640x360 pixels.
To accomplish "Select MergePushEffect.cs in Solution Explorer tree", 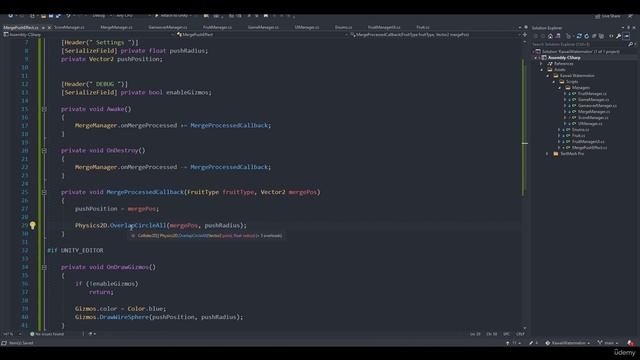I will pos(589,148).
